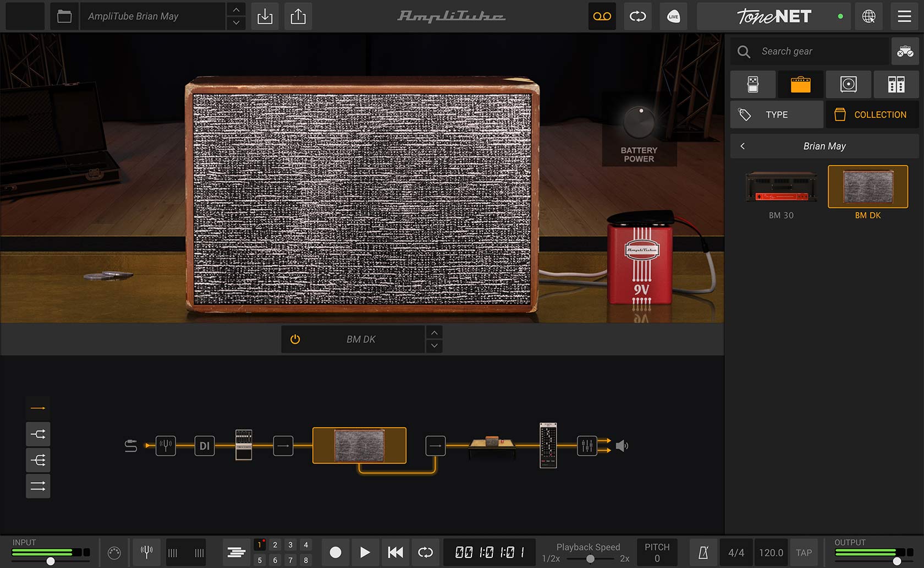Adjust the INPUT level slider
The height and width of the screenshot is (568, 924).
pyautogui.click(x=51, y=561)
